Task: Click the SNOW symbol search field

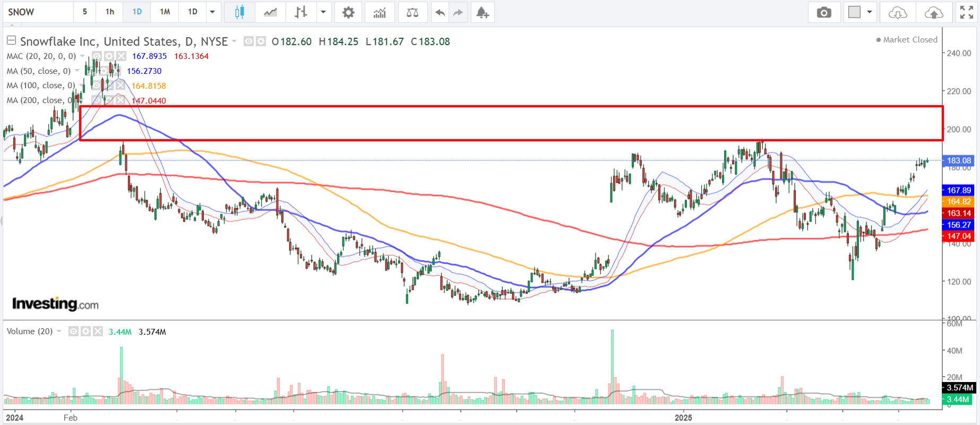Action: 38,12
